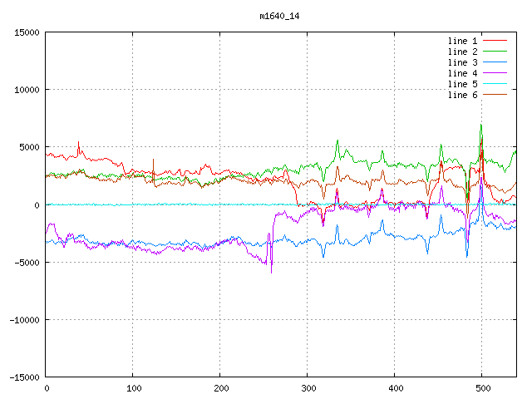Select the 'line 2' legend label

pos(462,52)
